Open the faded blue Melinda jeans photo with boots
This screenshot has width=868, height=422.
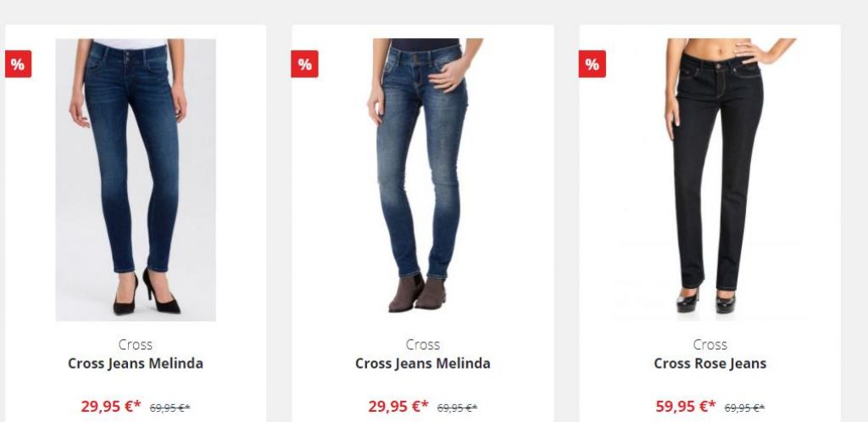tap(424, 177)
